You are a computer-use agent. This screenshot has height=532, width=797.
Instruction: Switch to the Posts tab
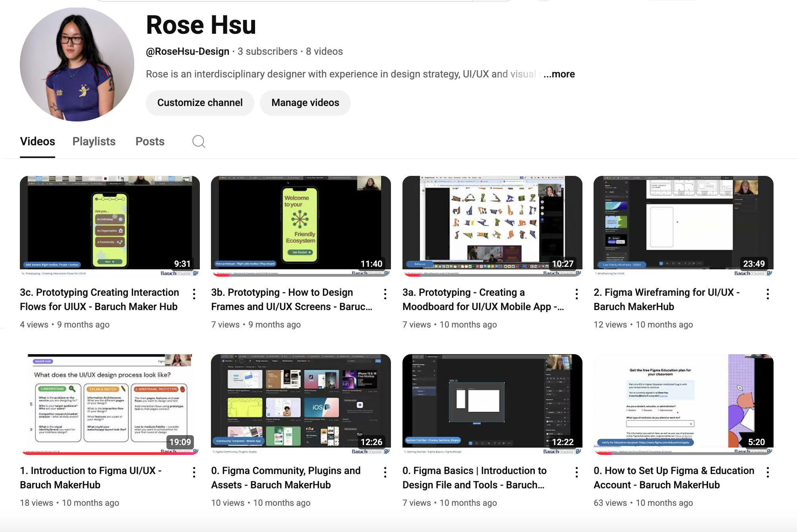[150, 141]
